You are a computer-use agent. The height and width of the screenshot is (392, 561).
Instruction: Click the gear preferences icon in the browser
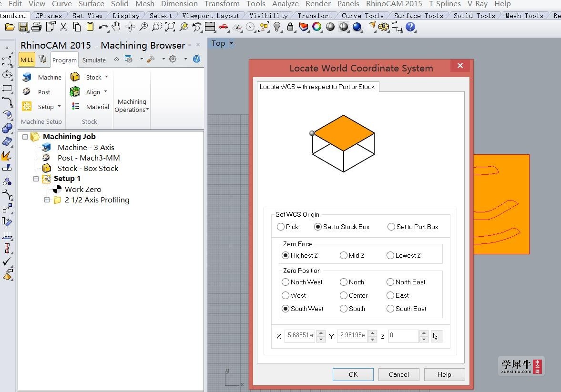173,59
